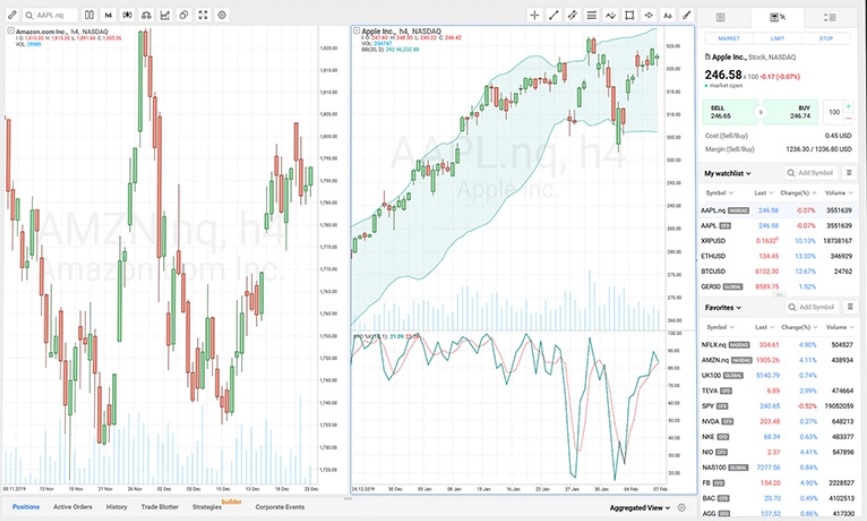867x521 pixels.
Task: Sort Favorites by Volume column
Action: click(x=839, y=327)
